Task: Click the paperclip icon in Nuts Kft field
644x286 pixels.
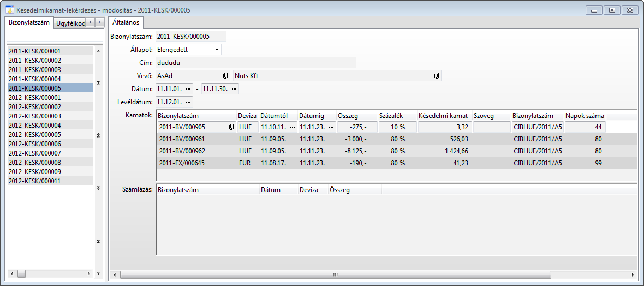Action: [436, 76]
